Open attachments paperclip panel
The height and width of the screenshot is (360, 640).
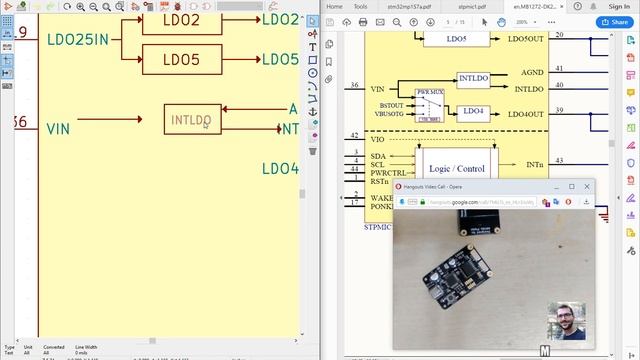[x=329, y=79]
